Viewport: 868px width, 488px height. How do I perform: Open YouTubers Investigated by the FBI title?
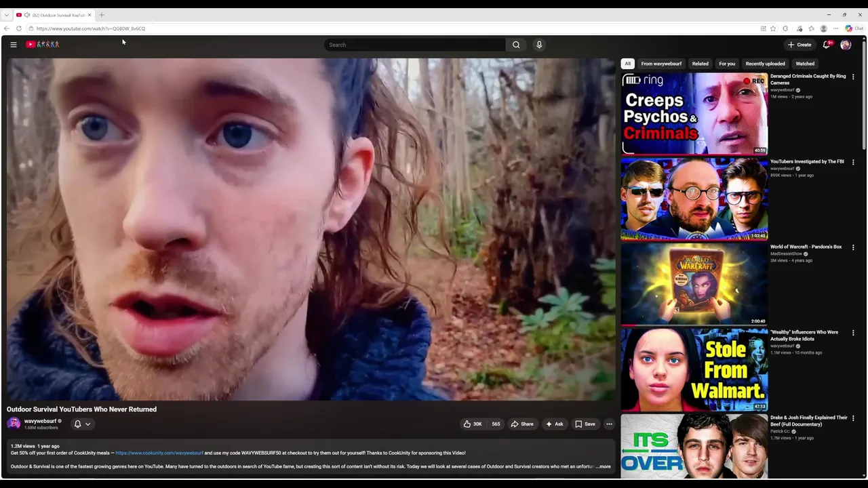point(807,161)
